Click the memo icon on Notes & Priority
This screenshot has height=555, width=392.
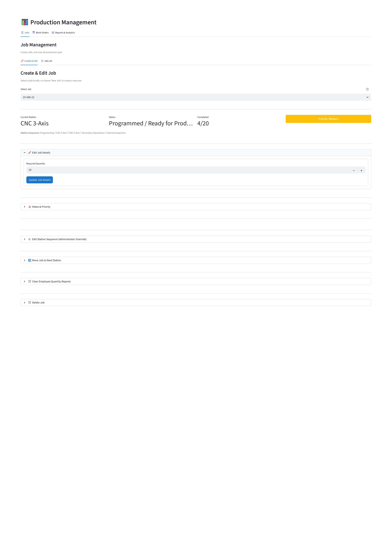point(29,207)
